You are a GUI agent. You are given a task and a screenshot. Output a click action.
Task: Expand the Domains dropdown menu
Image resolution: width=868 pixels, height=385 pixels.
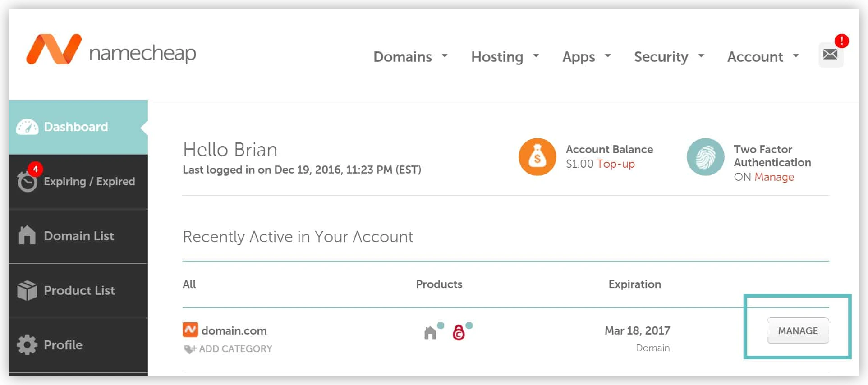click(410, 57)
